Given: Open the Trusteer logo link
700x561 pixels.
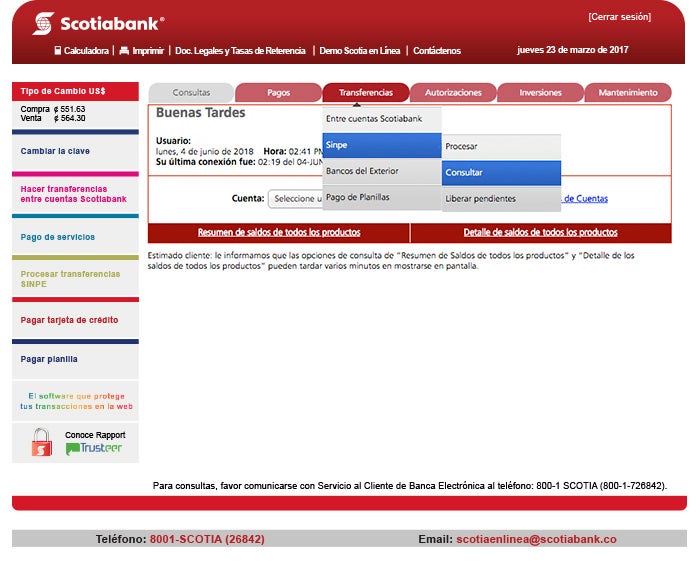Looking at the screenshot, I should (94, 449).
